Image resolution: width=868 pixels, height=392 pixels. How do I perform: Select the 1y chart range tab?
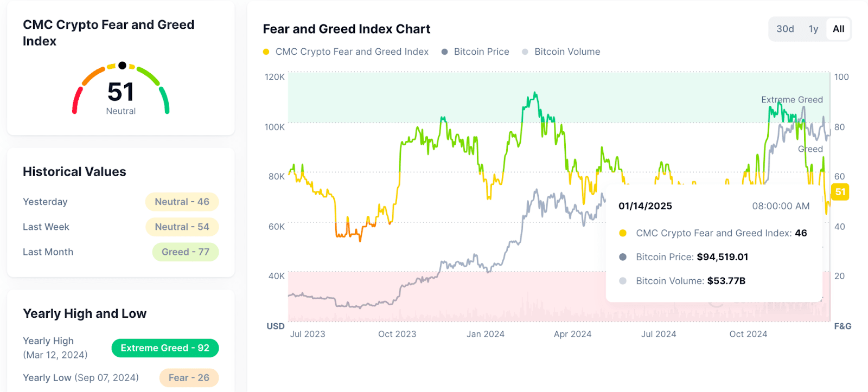(813, 29)
